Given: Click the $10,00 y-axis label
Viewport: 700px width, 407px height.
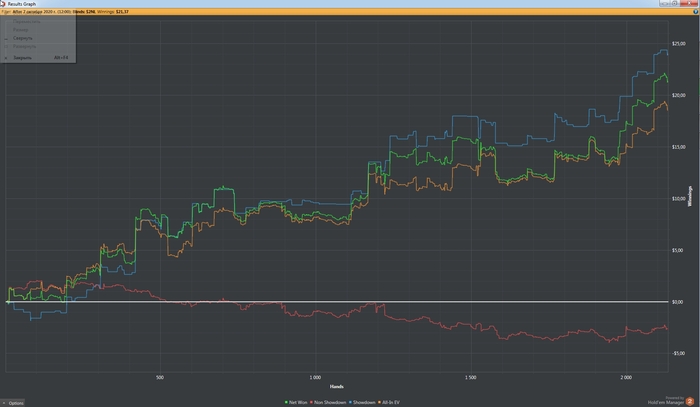Looking at the screenshot, I should pyautogui.click(x=678, y=199).
